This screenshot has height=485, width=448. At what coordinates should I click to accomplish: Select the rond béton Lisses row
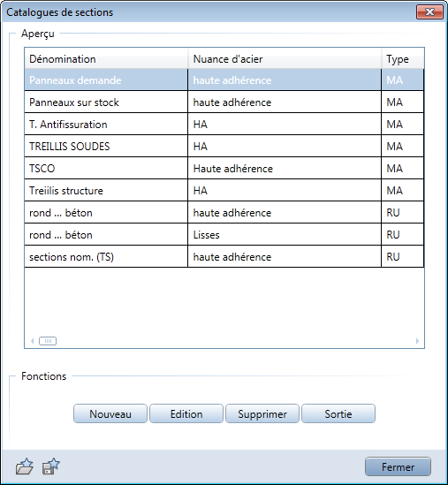[224, 235]
